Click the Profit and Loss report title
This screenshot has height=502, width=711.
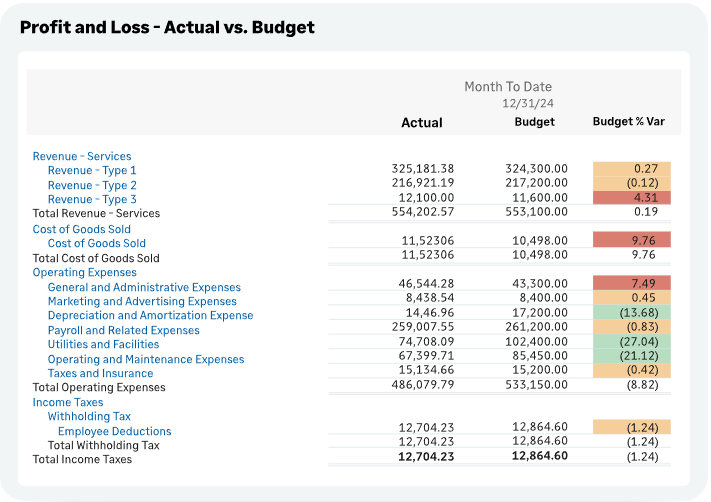167,28
